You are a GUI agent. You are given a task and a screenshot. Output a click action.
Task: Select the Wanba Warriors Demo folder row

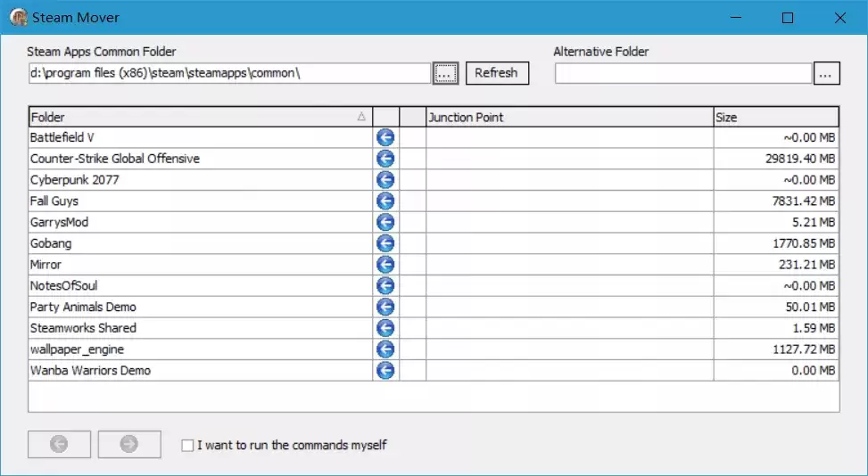(x=434, y=371)
